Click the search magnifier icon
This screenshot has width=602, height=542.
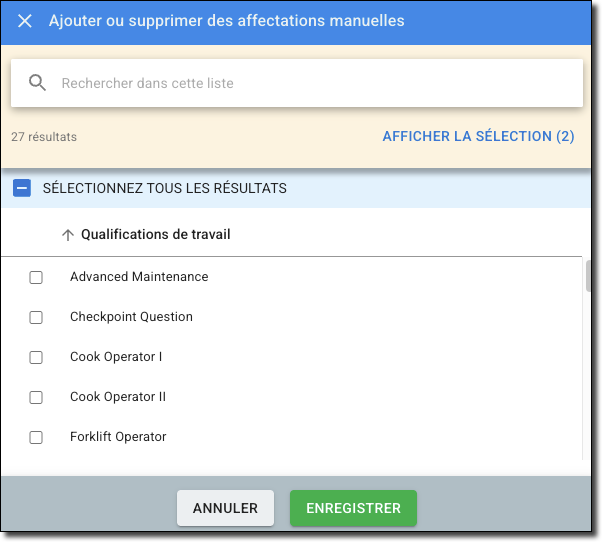tap(38, 83)
